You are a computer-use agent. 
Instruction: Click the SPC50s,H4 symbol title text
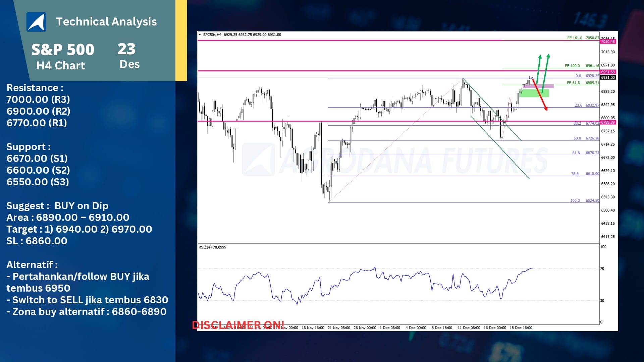pyautogui.click(x=212, y=35)
